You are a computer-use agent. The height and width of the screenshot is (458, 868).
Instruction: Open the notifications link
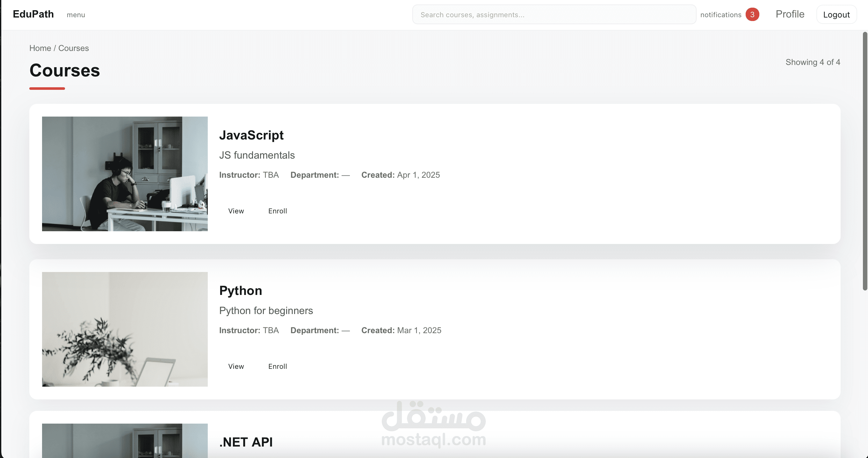[x=721, y=15]
